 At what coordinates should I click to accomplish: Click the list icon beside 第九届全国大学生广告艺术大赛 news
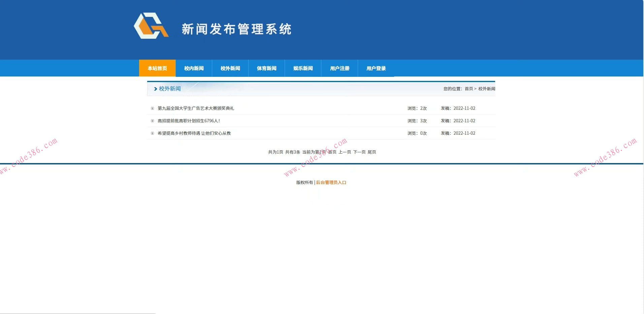[153, 108]
